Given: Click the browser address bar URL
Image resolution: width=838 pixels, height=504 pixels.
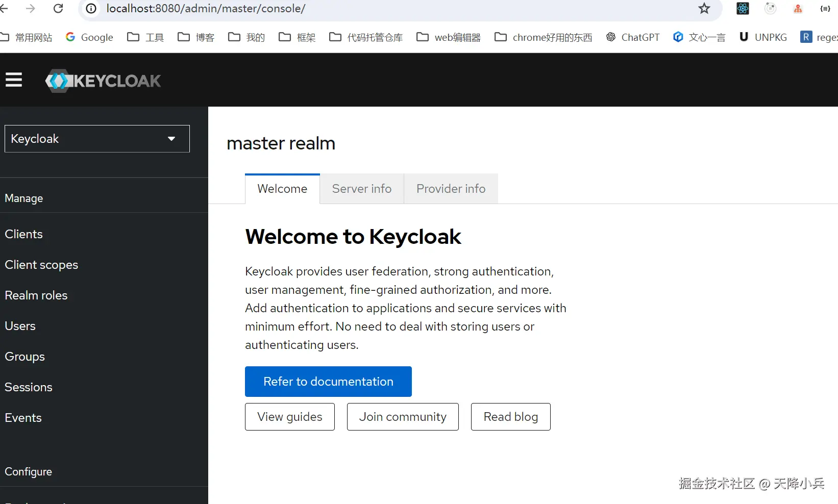Looking at the screenshot, I should pyautogui.click(x=206, y=9).
